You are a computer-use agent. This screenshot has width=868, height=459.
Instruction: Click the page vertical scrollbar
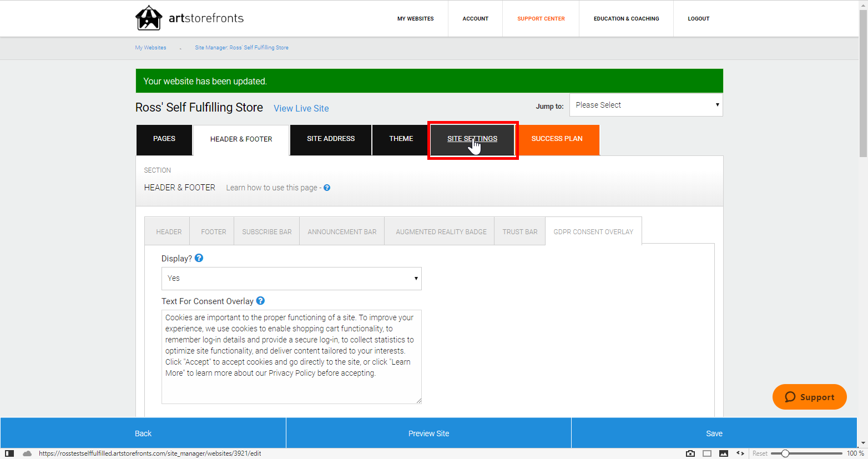[863, 83]
